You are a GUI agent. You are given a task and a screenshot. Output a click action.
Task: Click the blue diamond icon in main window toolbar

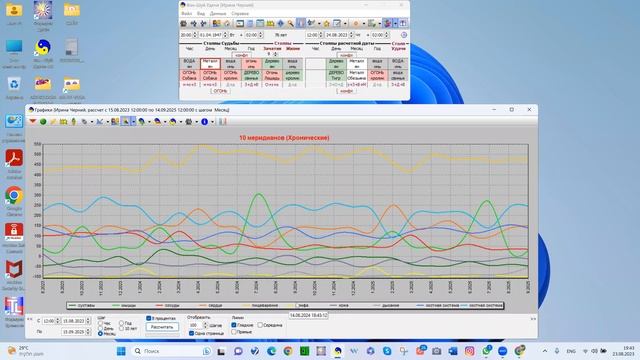click(x=280, y=24)
